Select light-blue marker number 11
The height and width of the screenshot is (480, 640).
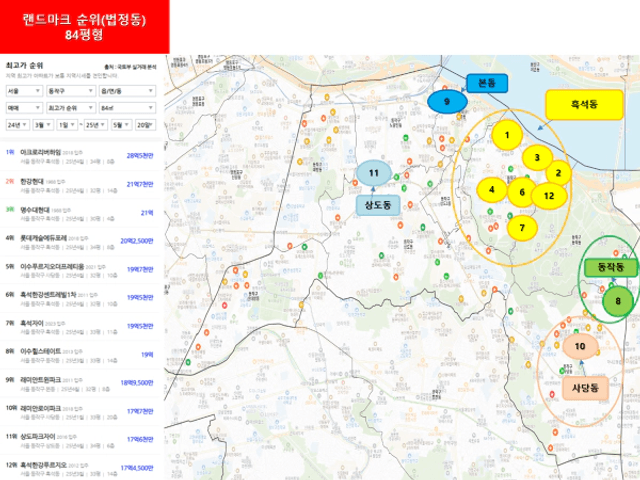pos(374,173)
